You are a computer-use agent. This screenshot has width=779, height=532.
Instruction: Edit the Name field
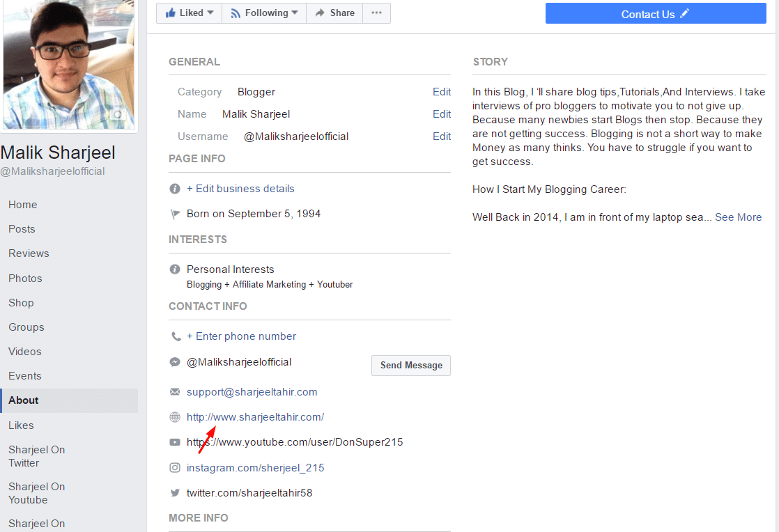(x=442, y=114)
